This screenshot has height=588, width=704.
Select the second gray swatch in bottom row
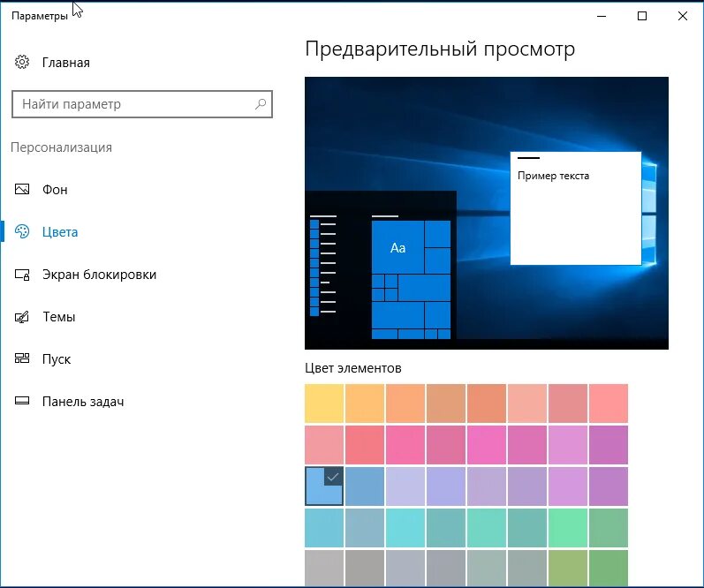tap(365, 568)
